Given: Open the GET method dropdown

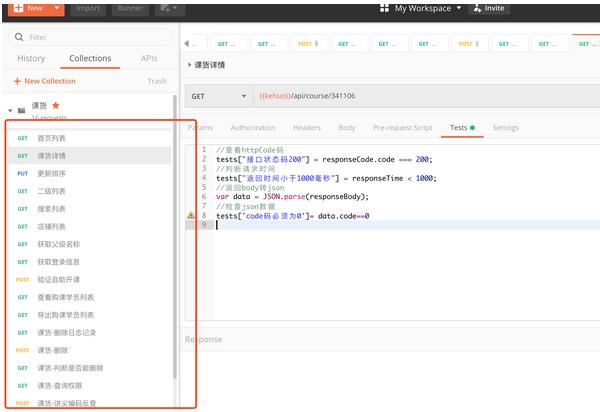Looking at the screenshot, I should coord(217,96).
